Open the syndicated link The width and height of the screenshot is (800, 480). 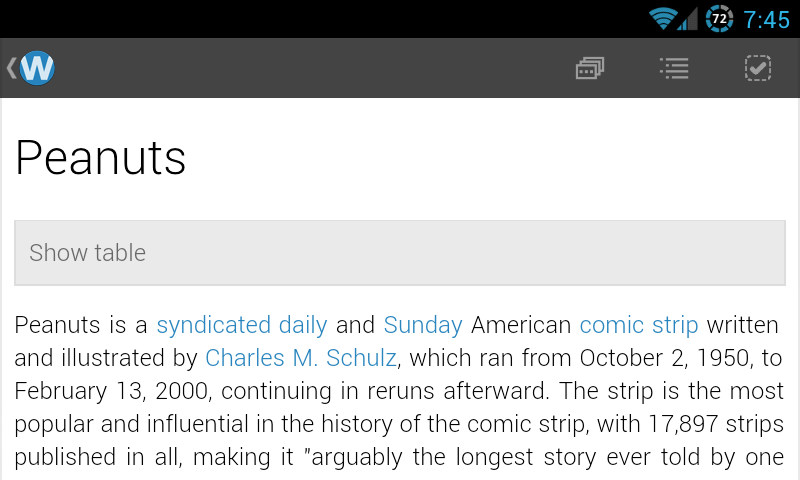point(213,325)
